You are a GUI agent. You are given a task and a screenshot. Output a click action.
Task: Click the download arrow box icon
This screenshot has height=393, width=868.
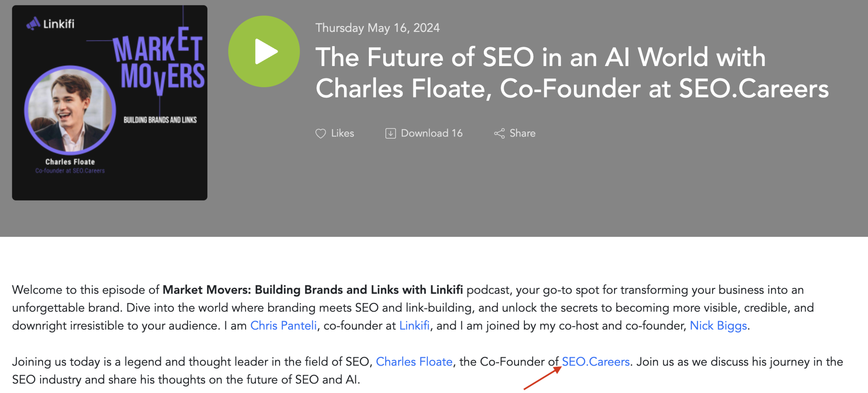pyautogui.click(x=390, y=133)
